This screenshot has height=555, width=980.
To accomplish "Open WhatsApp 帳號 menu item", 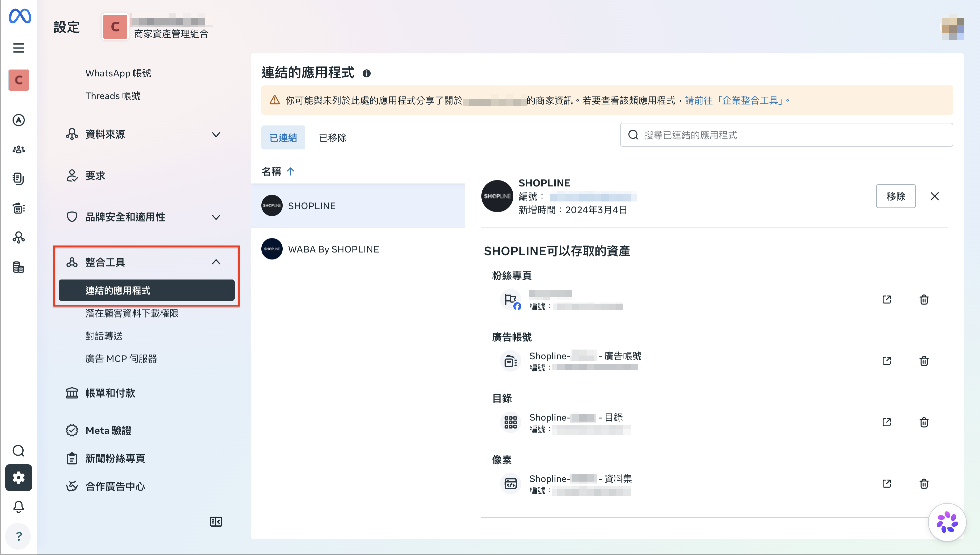I will pyautogui.click(x=118, y=73).
